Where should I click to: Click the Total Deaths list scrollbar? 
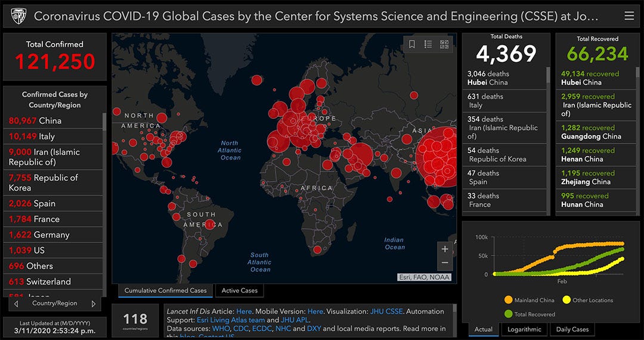click(548, 76)
